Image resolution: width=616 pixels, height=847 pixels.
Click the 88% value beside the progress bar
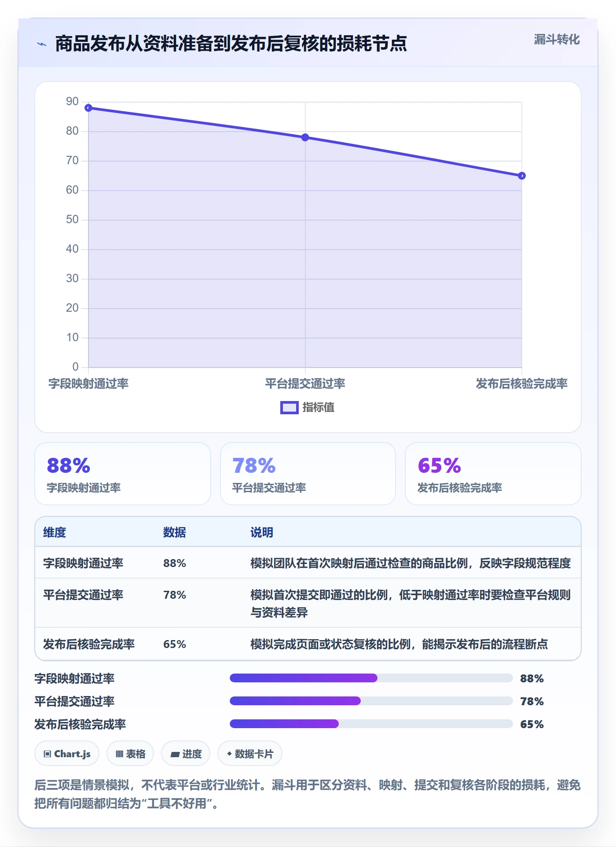tap(532, 678)
